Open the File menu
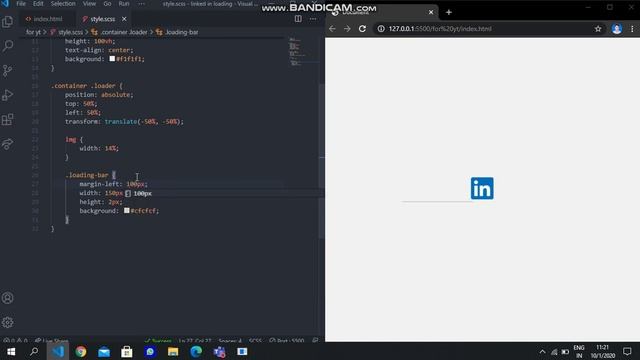Screen dimensions: 640x360 [21, 4]
